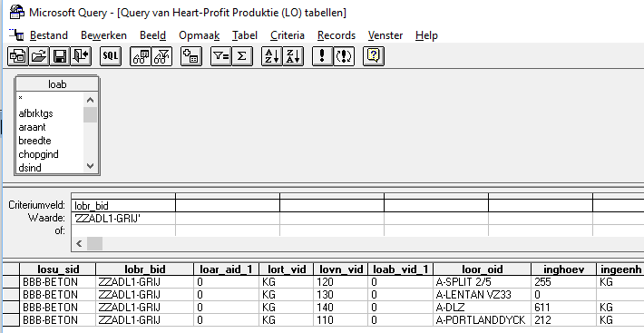Click the New Query toolbar icon
The width and height of the screenshot is (644, 333).
(x=18, y=56)
